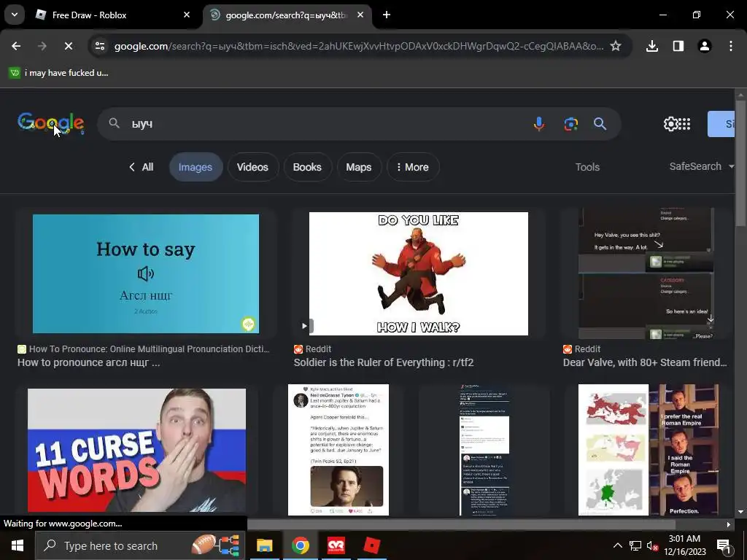Bookmark this page with the star

click(616, 46)
